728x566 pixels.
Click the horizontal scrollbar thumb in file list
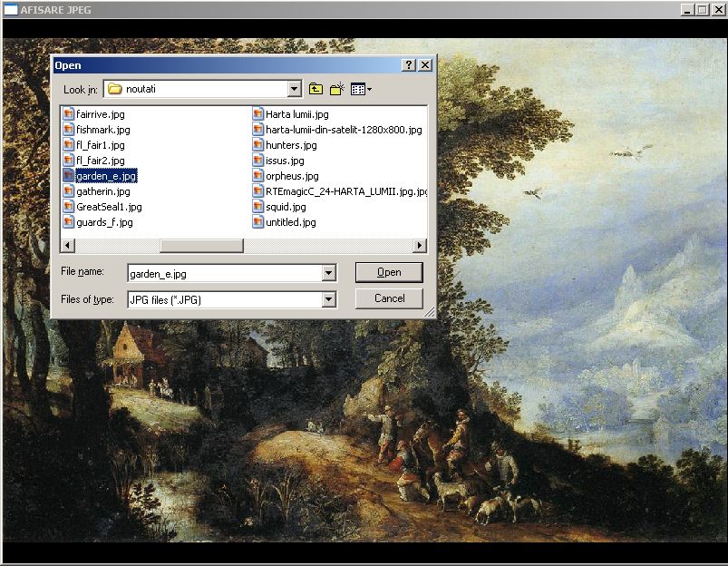201,246
